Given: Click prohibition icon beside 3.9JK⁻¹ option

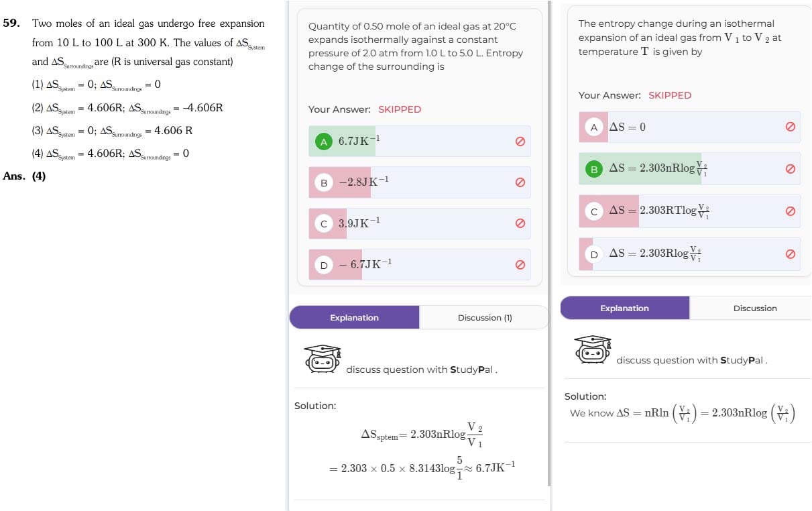Looking at the screenshot, I should [520, 224].
